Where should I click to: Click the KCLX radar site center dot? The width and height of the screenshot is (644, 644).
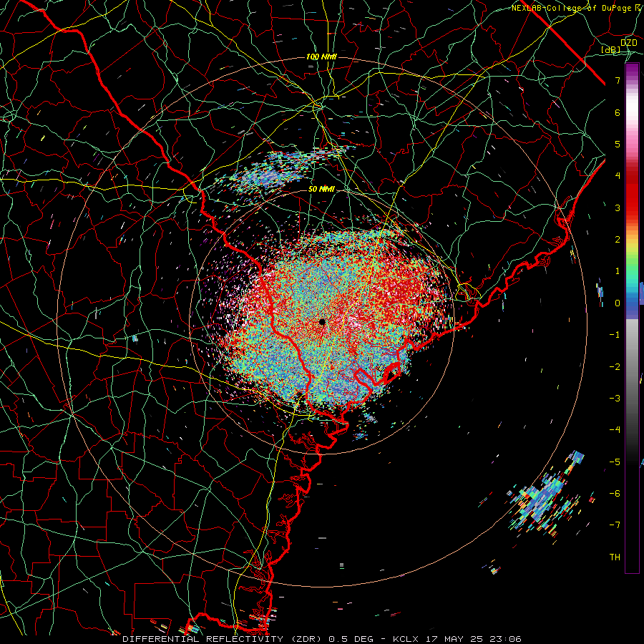pos(322,321)
